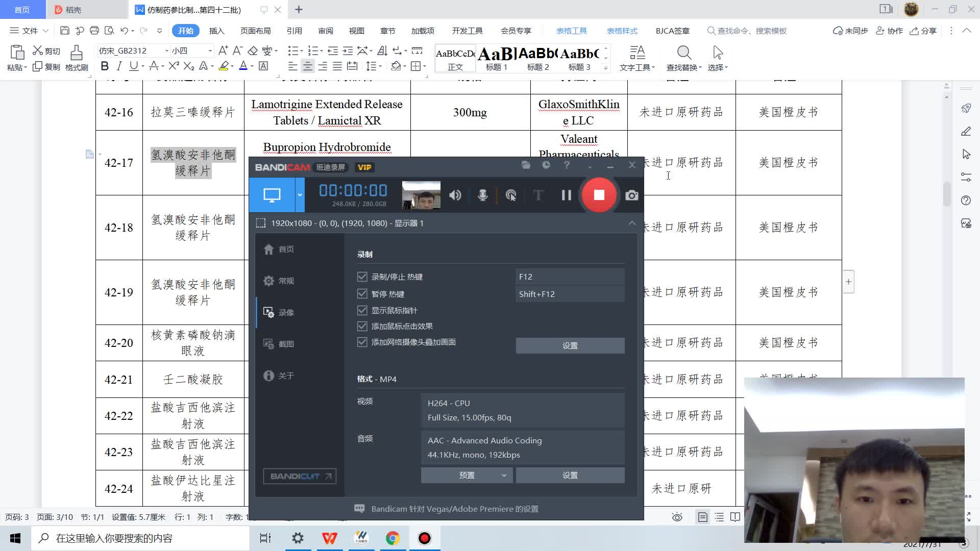Click the 分享 share button
980x551 pixels.
click(923, 31)
